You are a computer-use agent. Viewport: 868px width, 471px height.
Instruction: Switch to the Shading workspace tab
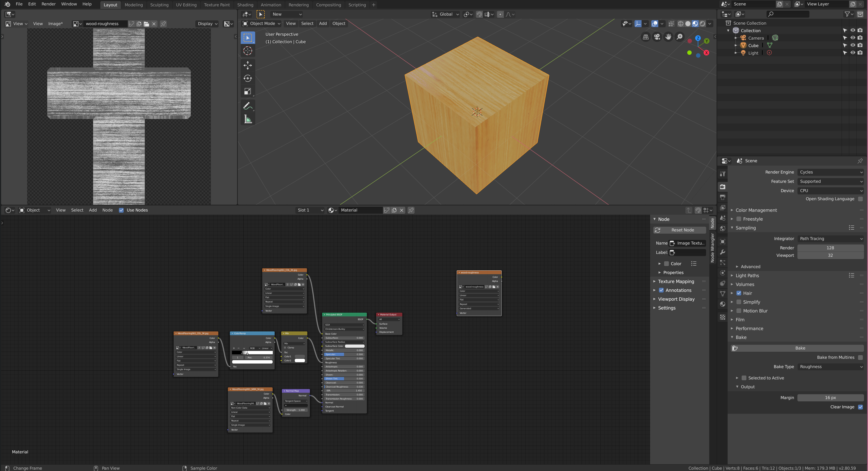[245, 5]
